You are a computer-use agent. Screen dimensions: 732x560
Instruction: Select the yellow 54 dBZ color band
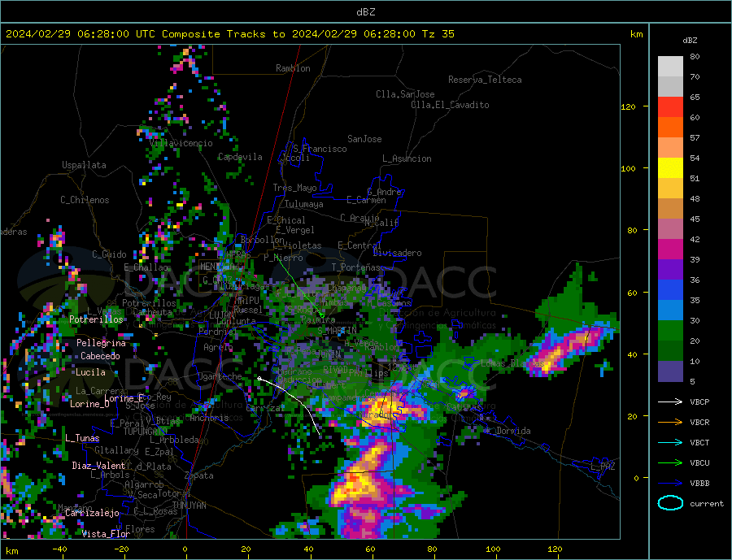point(670,168)
